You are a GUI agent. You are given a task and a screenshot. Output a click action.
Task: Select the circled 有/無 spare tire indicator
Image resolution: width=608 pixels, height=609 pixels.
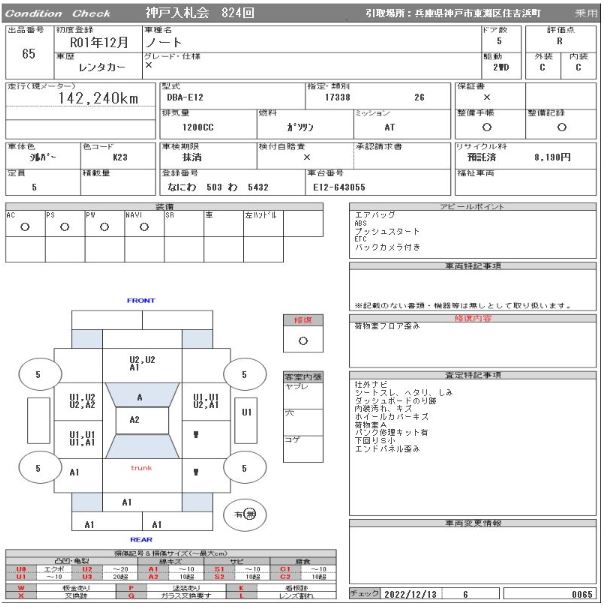[238, 514]
